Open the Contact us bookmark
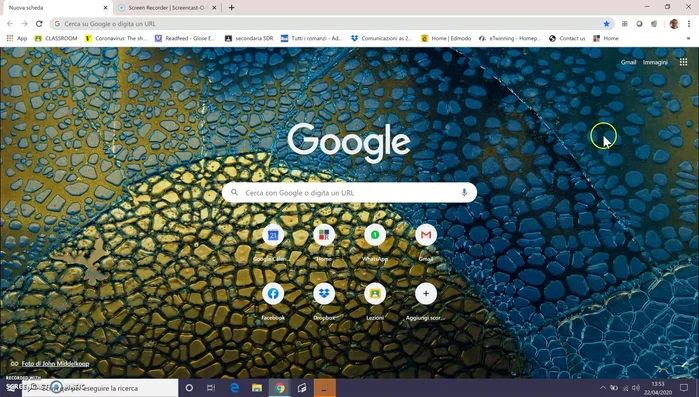Viewport: 699px width, 397px height. point(567,38)
